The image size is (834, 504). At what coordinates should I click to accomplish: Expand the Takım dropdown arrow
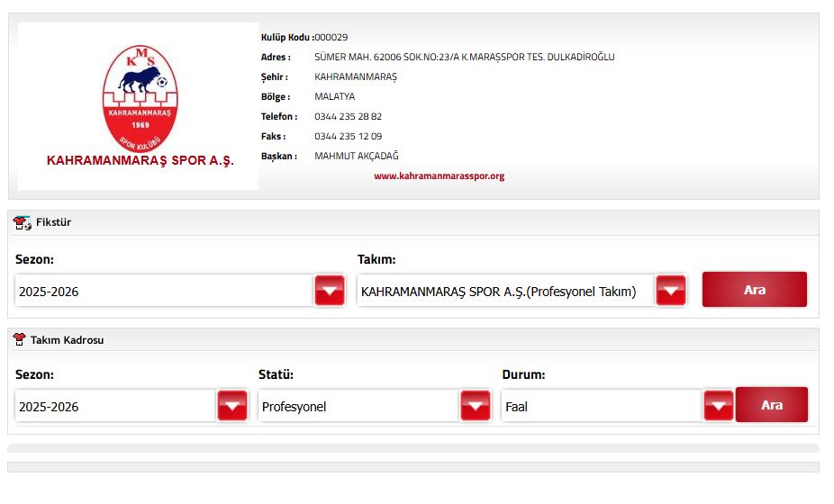click(x=671, y=291)
